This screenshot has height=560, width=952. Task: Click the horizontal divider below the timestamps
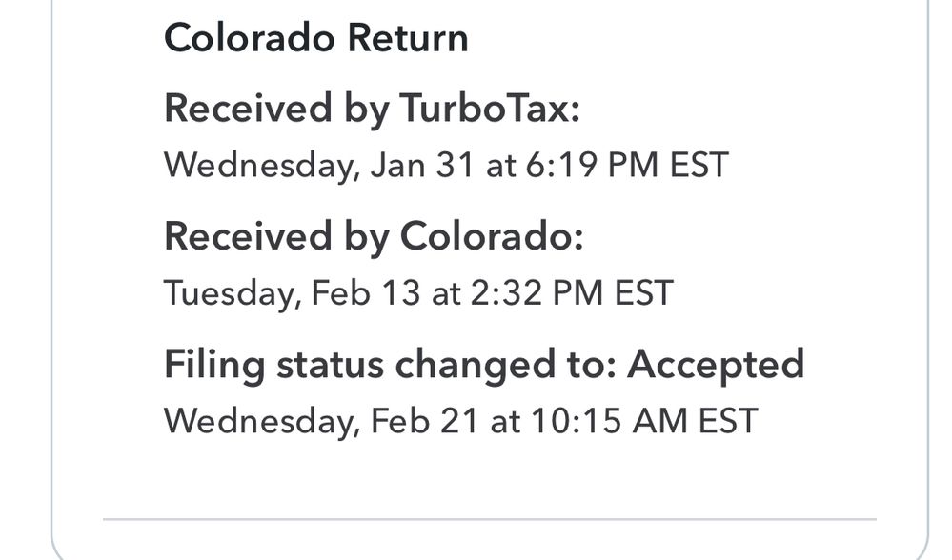click(x=489, y=520)
